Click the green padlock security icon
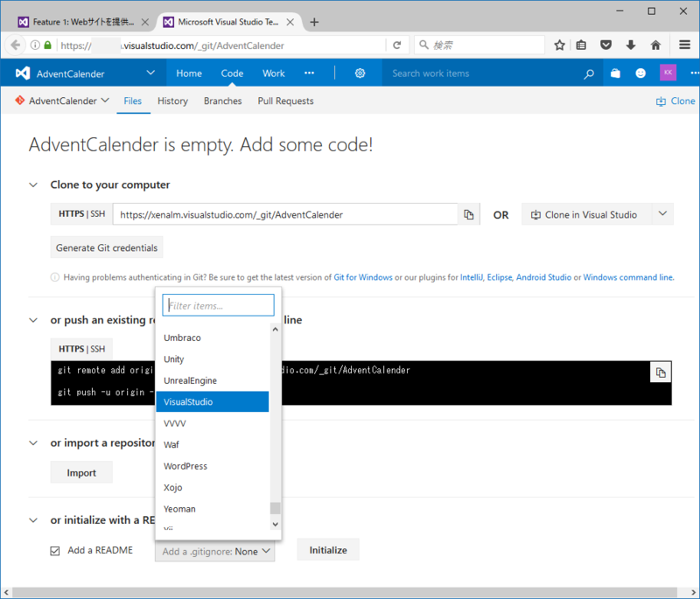700x599 pixels. [x=48, y=45]
